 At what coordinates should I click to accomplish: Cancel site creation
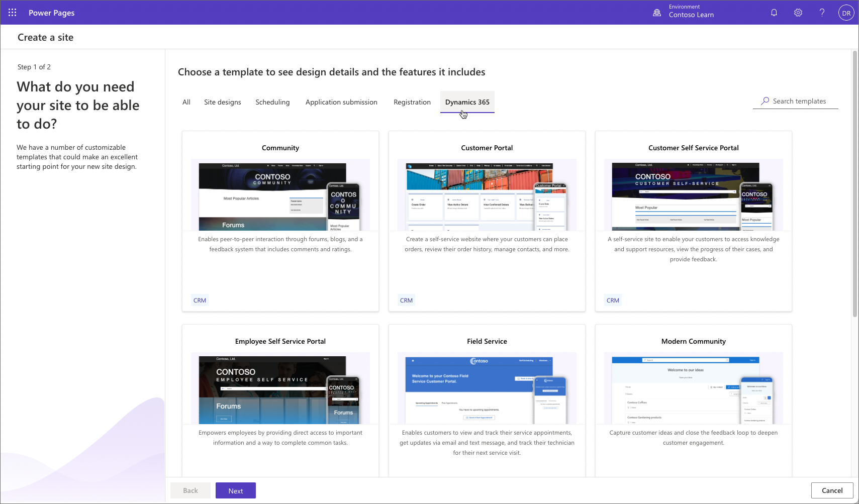point(832,490)
